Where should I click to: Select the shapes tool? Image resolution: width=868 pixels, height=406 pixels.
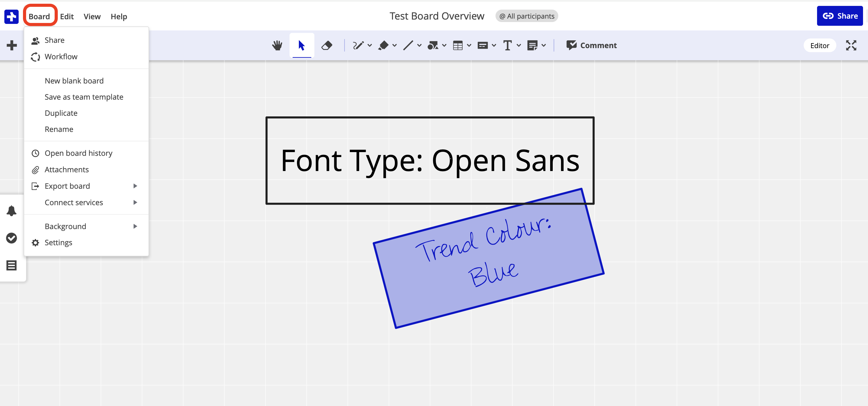click(x=433, y=45)
